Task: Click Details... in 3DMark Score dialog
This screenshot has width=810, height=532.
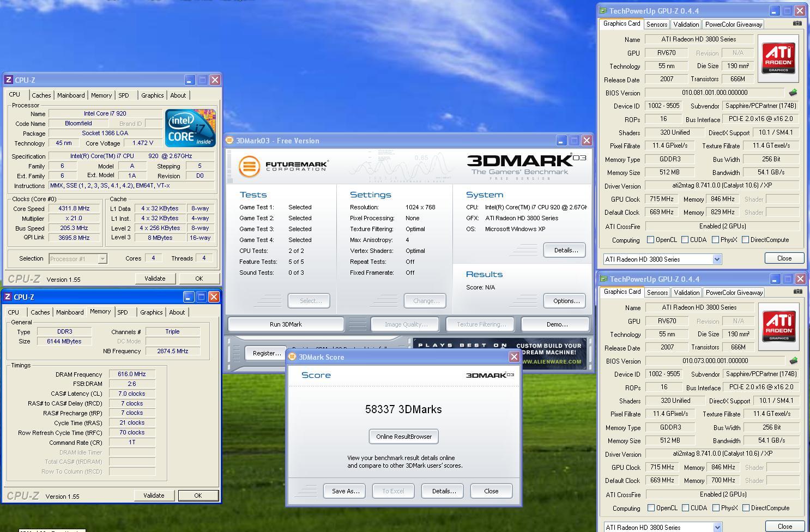Action: click(x=444, y=491)
